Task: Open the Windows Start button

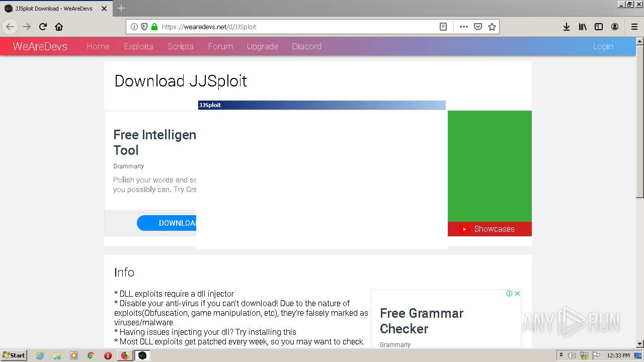Action: coord(14,355)
